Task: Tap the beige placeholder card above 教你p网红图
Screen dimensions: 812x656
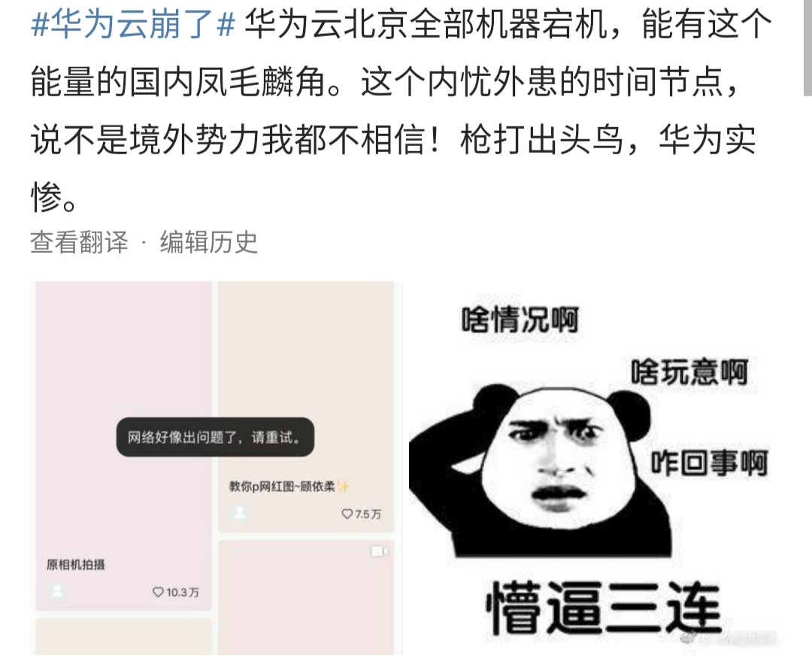Action: pyautogui.click(x=306, y=348)
